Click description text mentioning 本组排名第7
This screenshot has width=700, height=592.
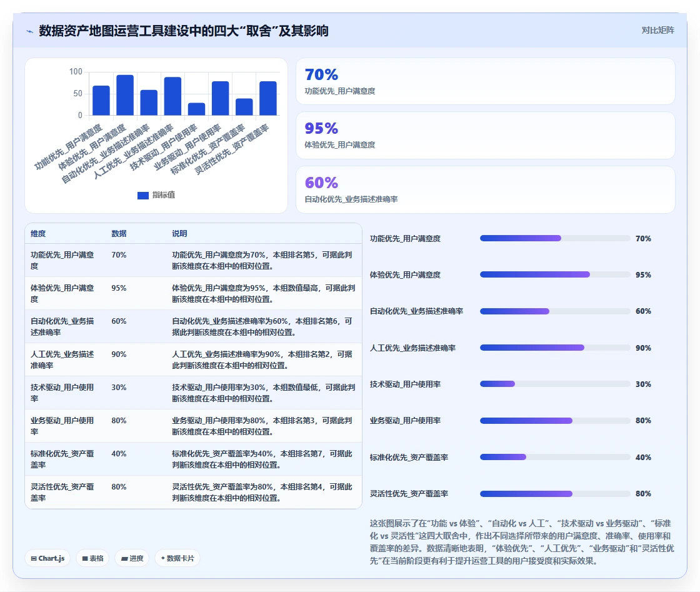pyautogui.click(x=262, y=459)
